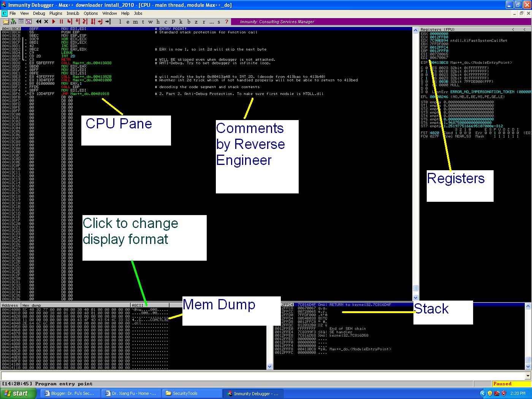Screen dimensions: 532x399
Task: Click memory dump scrollbar down arrow
Action: 270,367
